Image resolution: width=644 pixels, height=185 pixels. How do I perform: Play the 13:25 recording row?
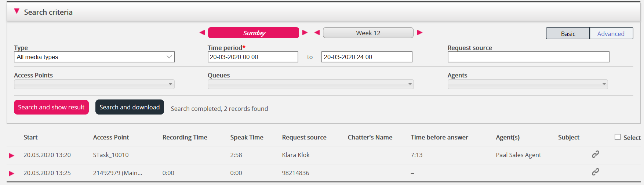click(x=11, y=173)
